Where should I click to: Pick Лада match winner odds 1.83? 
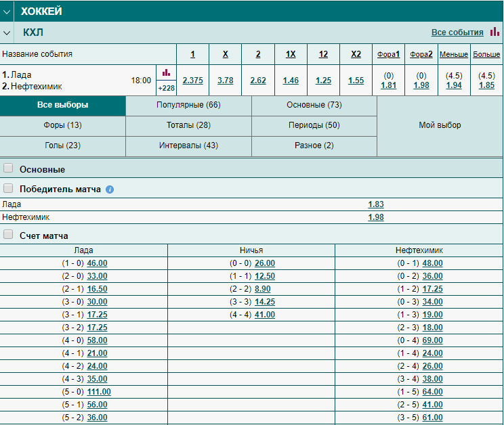pos(376,204)
